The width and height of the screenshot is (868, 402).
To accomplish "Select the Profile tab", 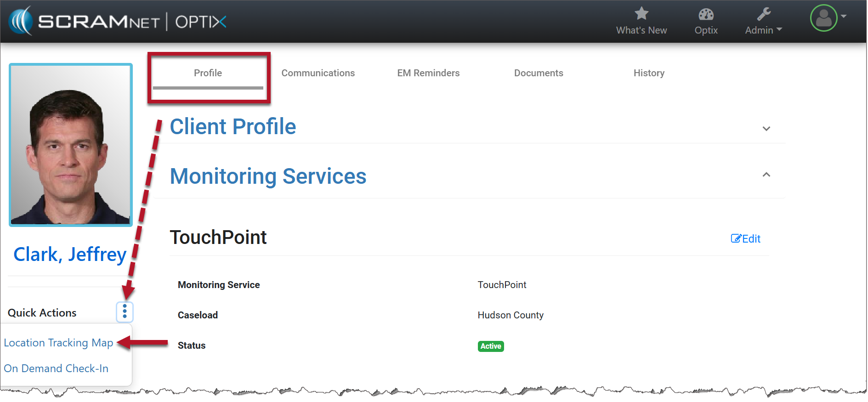I will pos(208,73).
